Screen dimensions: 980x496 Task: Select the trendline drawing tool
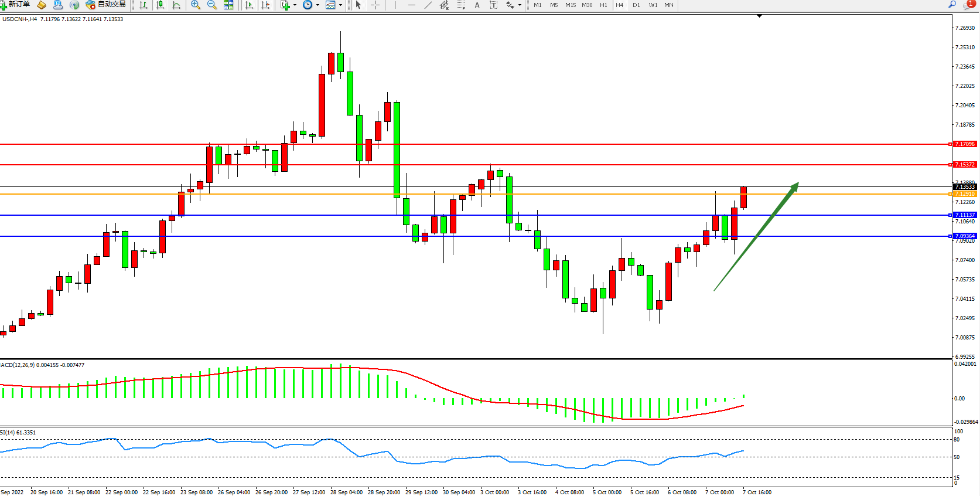click(x=428, y=5)
